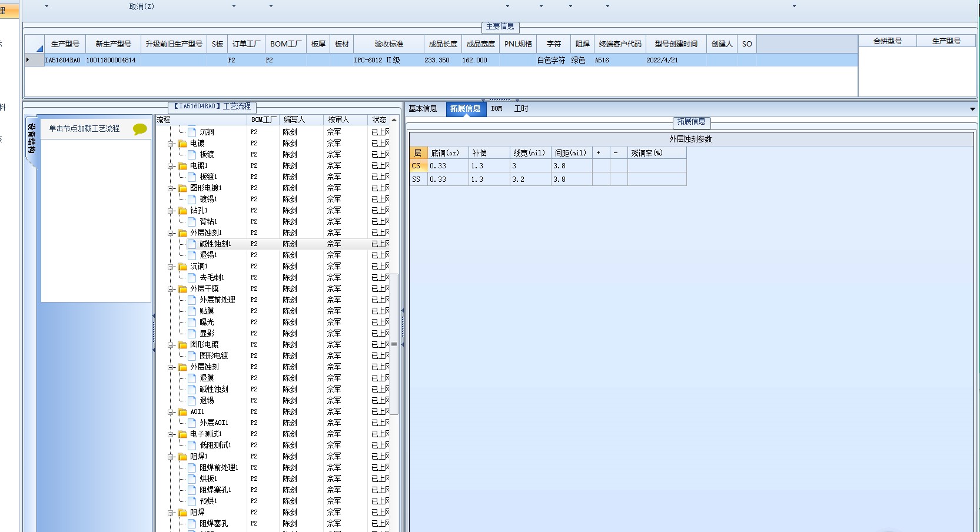Image resolution: width=980 pixels, height=532 pixels.
Task: Click the 生产型号 column header
Action: click(65, 44)
